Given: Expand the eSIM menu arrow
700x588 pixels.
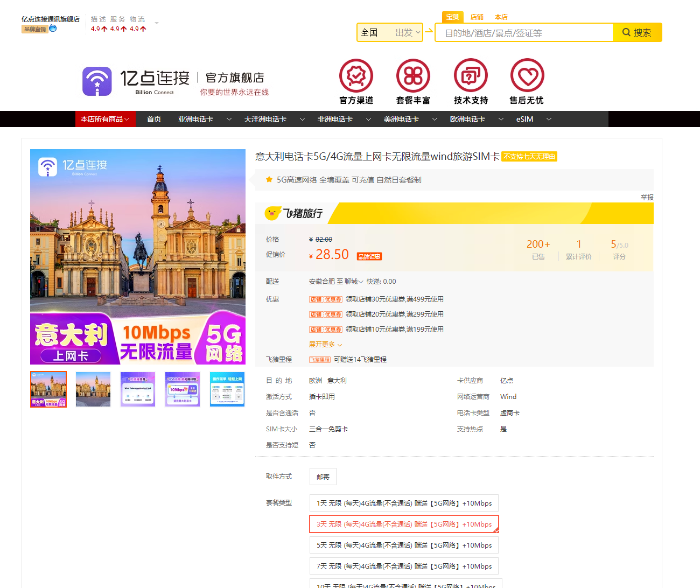Looking at the screenshot, I should (x=549, y=119).
